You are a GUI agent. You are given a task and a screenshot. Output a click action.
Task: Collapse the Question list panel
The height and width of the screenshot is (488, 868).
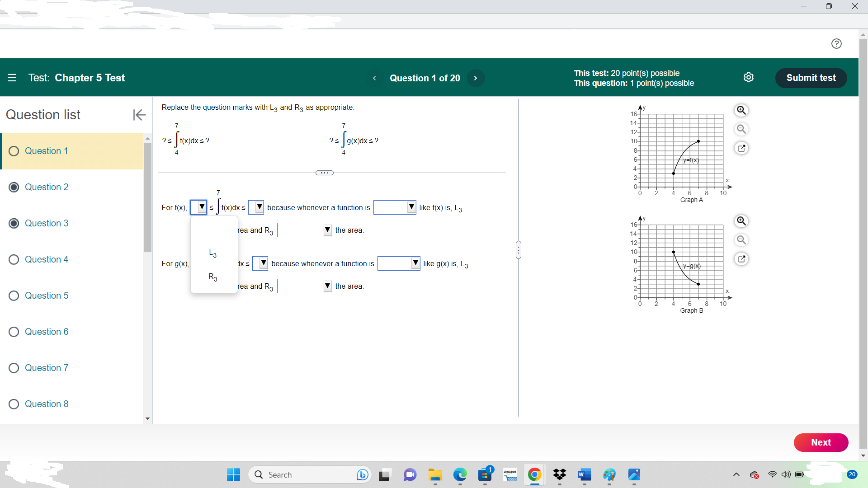coord(139,115)
